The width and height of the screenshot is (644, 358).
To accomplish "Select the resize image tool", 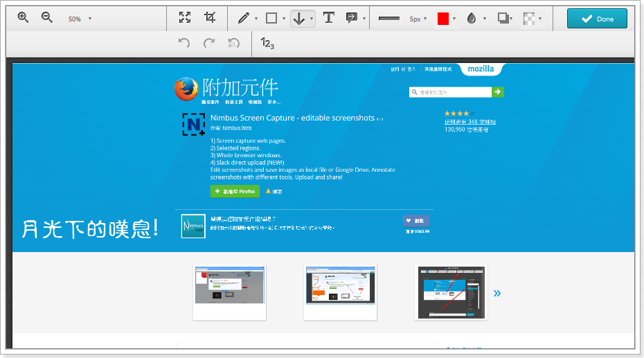I will click(x=185, y=18).
